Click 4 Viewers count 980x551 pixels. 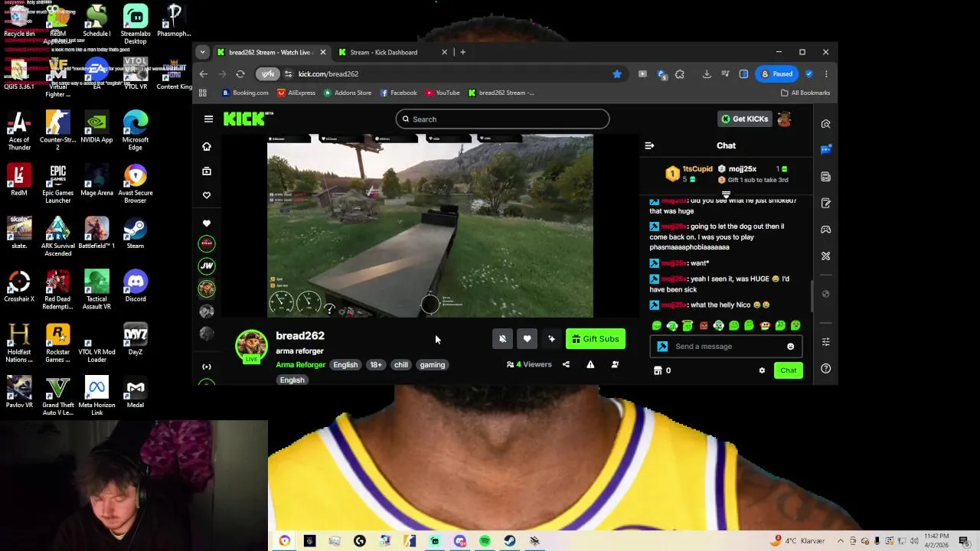click(529, 364)
